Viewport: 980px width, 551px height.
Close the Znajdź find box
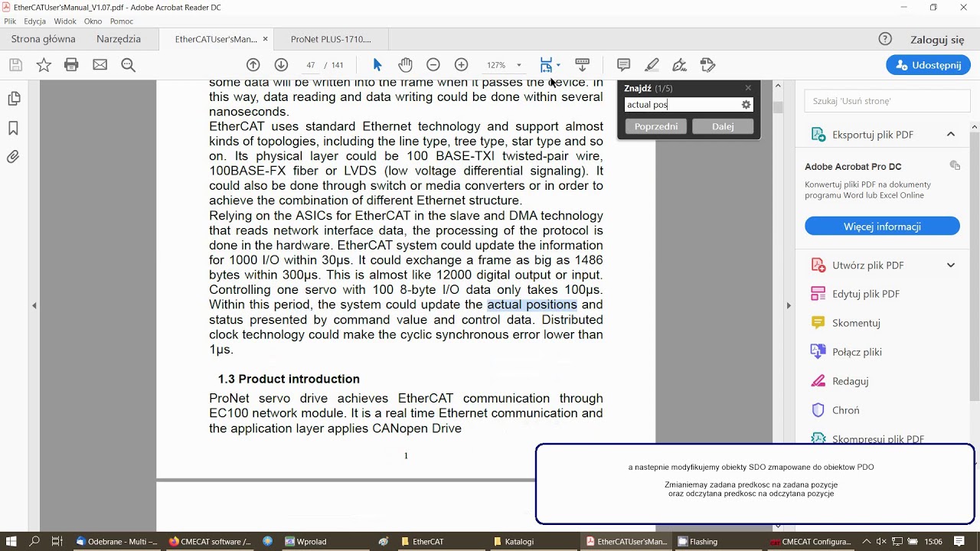coord(748,87)
